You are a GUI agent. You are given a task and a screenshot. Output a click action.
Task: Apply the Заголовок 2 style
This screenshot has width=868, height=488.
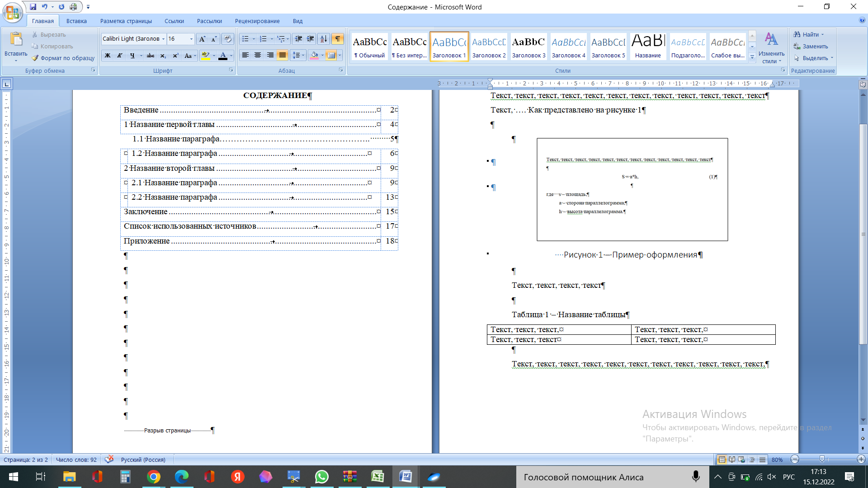point(489,46)
